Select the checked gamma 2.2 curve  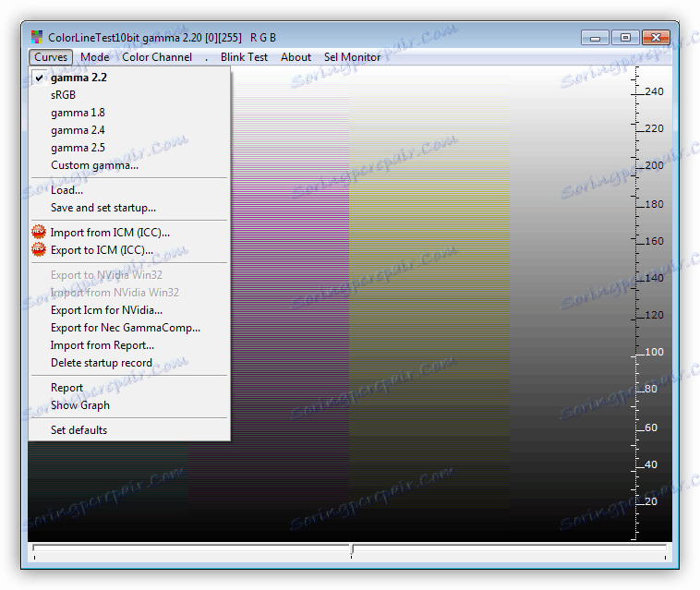click(x=129, y=78)
